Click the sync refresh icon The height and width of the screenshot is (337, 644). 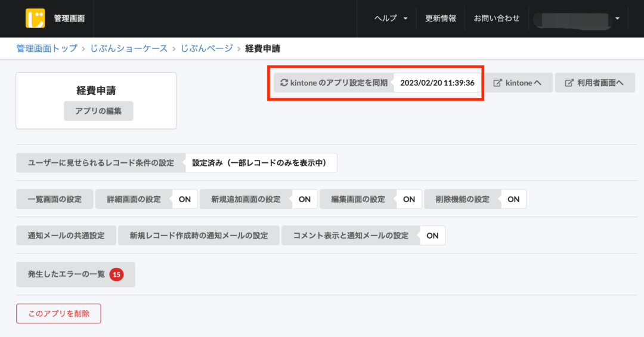click(284, 82)
